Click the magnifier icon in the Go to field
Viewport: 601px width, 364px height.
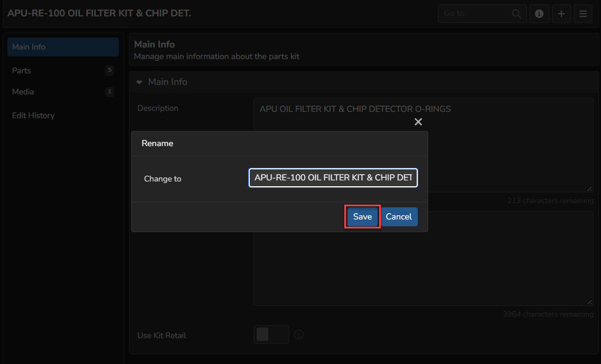515,13
